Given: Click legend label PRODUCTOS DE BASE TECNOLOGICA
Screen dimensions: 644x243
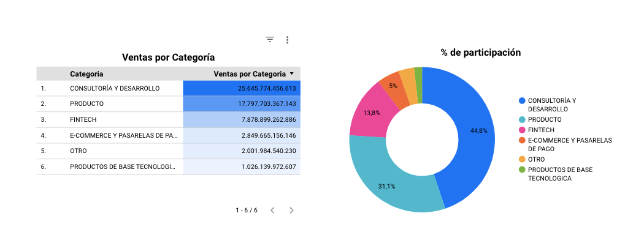Looking at the screenshot, I should (x=560, y=174).
